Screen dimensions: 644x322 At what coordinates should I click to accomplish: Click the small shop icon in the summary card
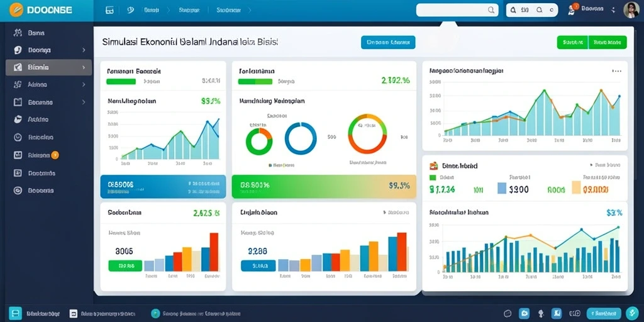pos(434,166)
